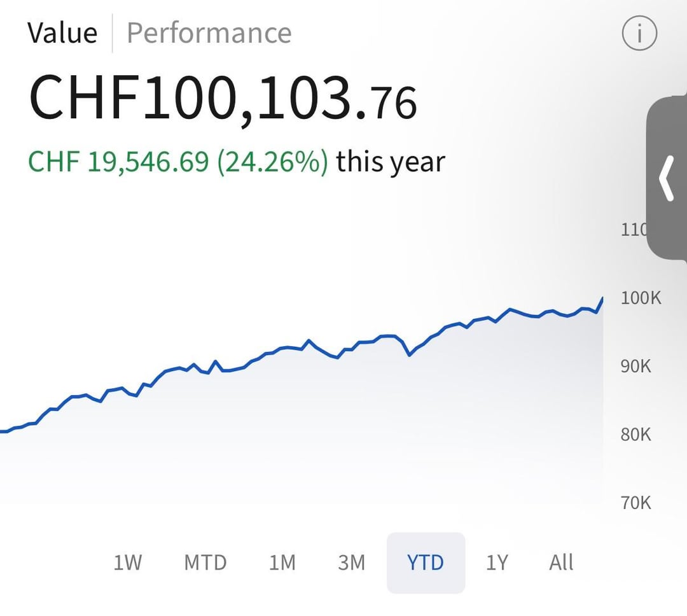687x616 pixels.
Task: Click the chart line's leftmost starting point
Action: [x=2, y=431]
